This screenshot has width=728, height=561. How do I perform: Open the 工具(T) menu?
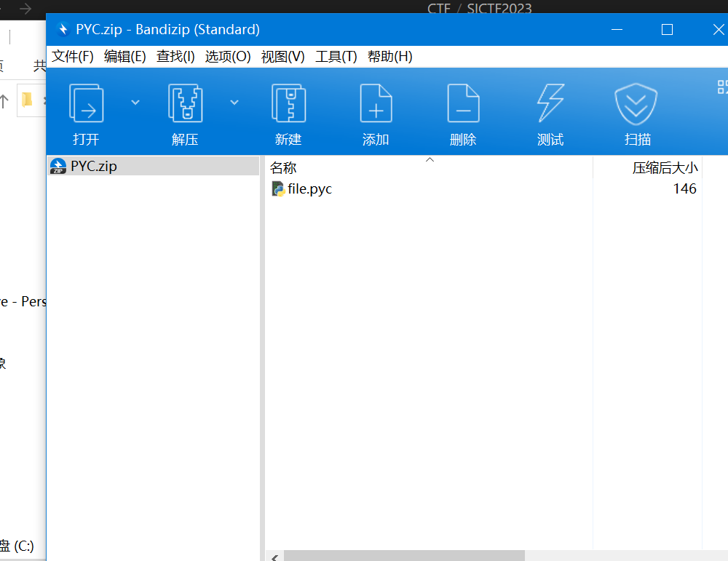point(336,57)
